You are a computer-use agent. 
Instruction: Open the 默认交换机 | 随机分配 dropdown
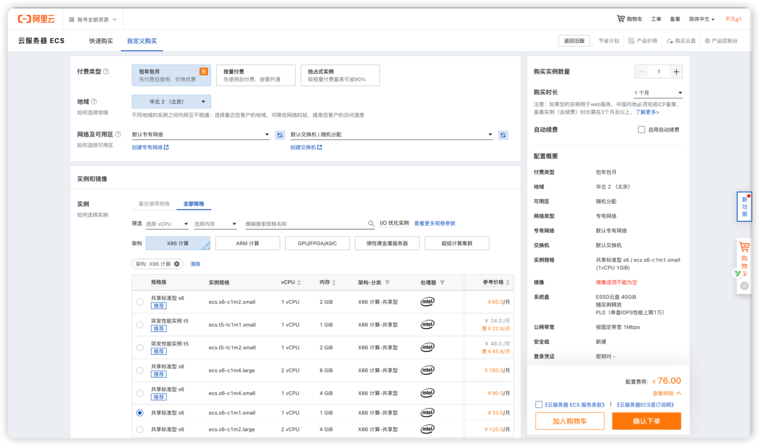[391, 134]
